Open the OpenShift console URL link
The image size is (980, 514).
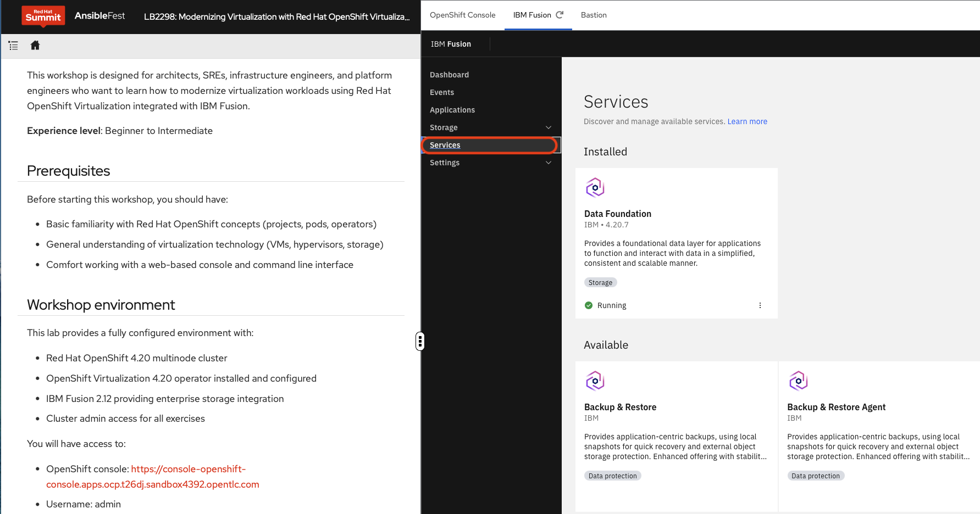click(x=188, y=469)
